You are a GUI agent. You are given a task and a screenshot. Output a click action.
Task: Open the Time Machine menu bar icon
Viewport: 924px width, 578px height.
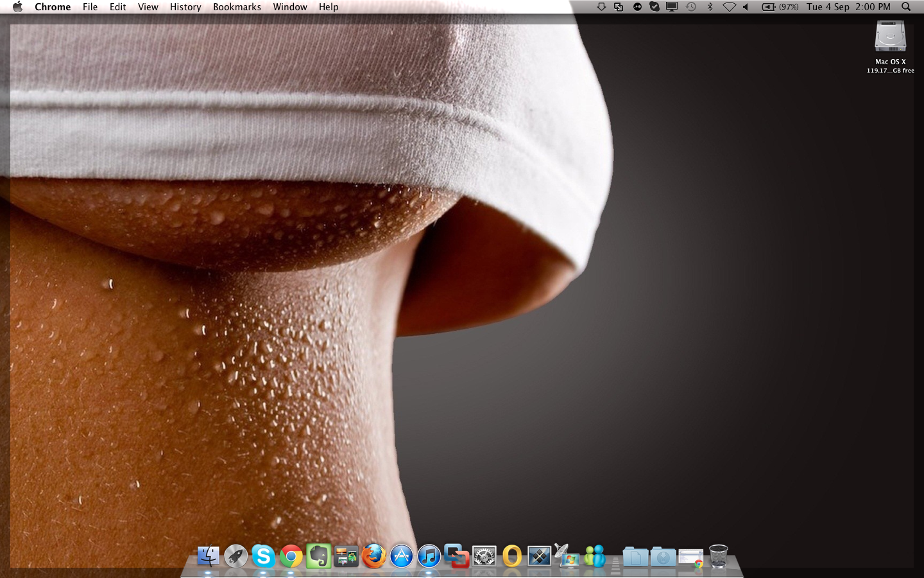click(x=691, y=6)
